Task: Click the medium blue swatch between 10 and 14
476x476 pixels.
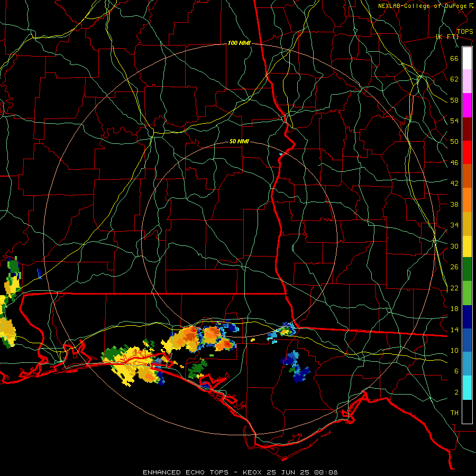Action: point(467,340)
